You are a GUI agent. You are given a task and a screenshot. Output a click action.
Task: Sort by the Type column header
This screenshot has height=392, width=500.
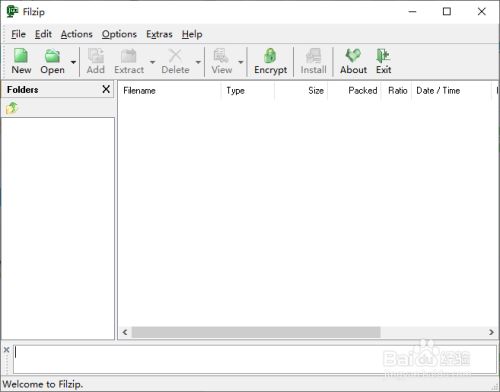[248, 91]
